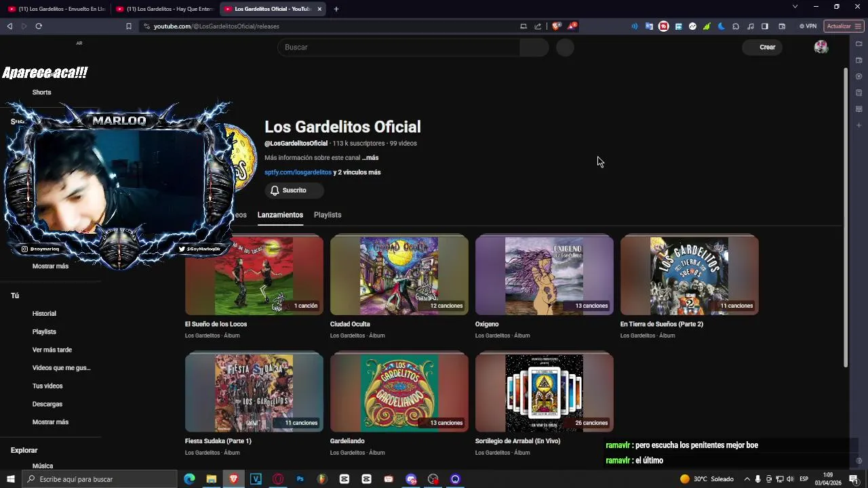Switch to Envuelto En Llamas tab
The width and height of the screenshot is (868, 488).
click(57, 9)
